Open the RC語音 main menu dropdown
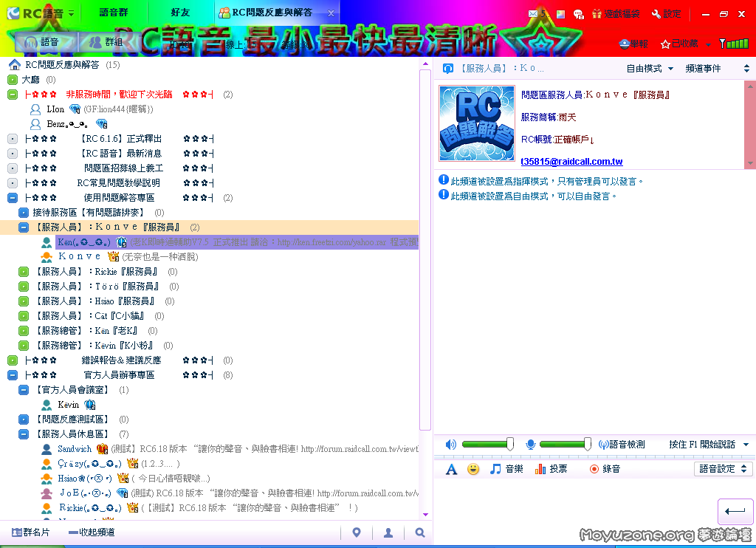Image resolution: width=756 pixels, height=548 pixels. 72,13
